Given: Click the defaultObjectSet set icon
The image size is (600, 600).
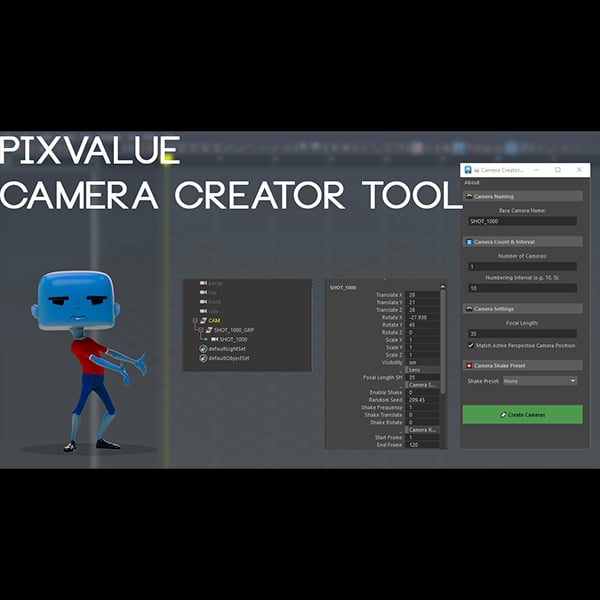Looking at the screenshot, I should (203, 358).
